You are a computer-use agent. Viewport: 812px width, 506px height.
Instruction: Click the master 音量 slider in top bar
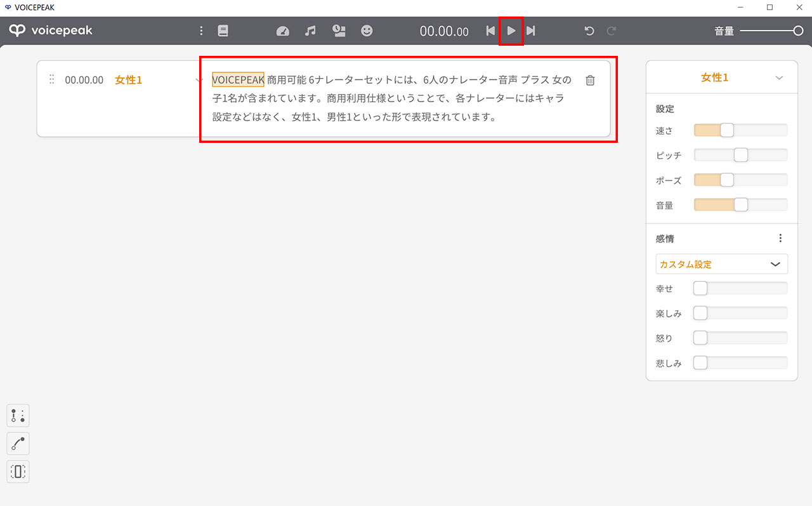coord(771,30)
